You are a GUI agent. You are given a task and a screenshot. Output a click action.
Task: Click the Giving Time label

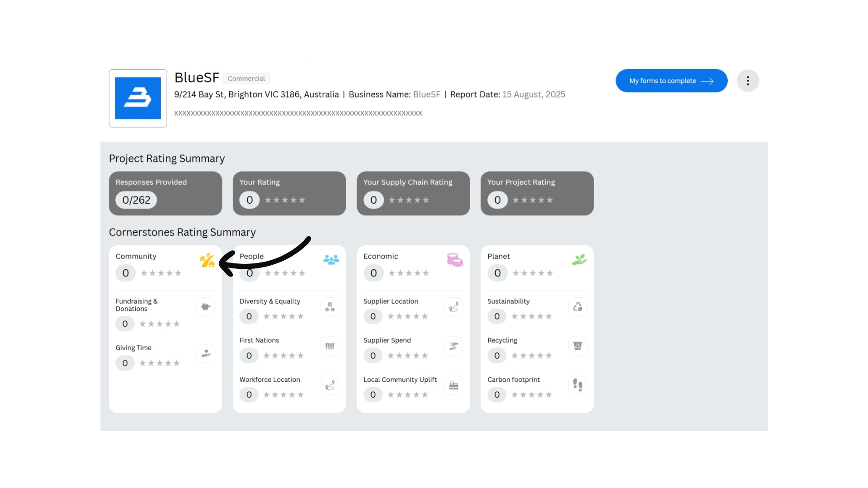(x=133, y=348)
